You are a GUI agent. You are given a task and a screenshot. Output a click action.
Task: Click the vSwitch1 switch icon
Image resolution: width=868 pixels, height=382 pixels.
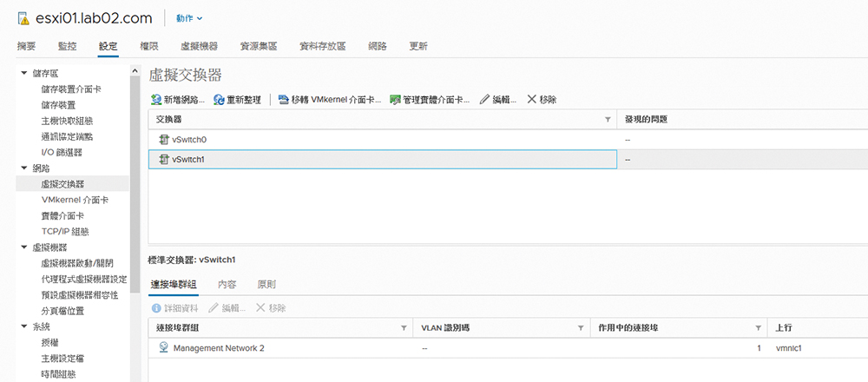click(x=164, y=160)
